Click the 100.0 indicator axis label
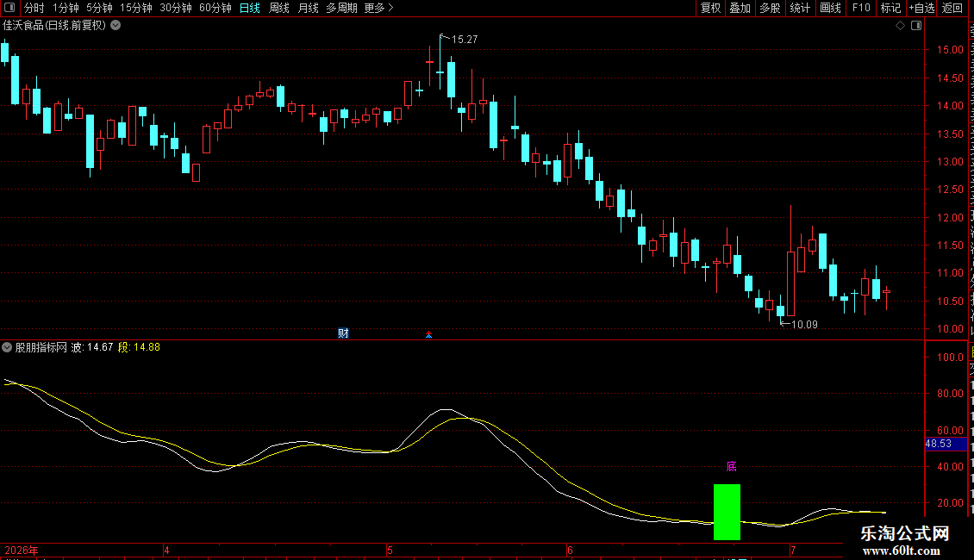Viewport: 974px width, 560px height. 950,357
